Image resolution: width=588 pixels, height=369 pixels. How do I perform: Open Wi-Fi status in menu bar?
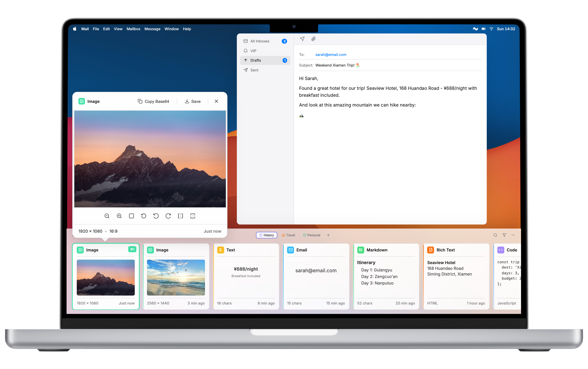pyautogui.click(x=491, y=29)
